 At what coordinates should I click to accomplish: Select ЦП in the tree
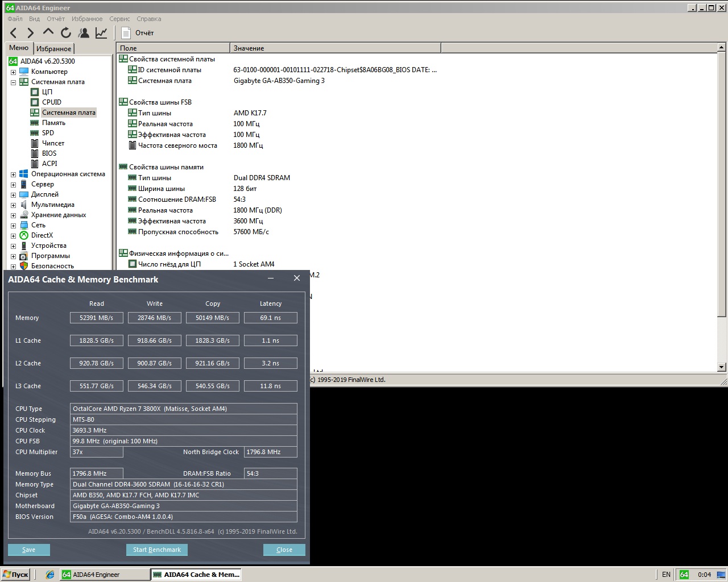pos(47,92)
